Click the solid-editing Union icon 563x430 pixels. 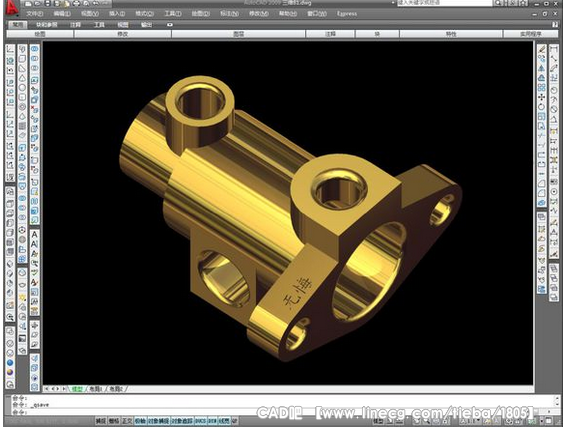[x=34, y=49]
